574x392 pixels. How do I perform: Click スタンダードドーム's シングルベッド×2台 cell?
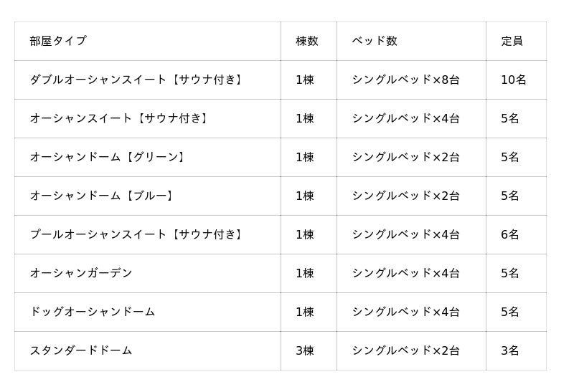406,350
